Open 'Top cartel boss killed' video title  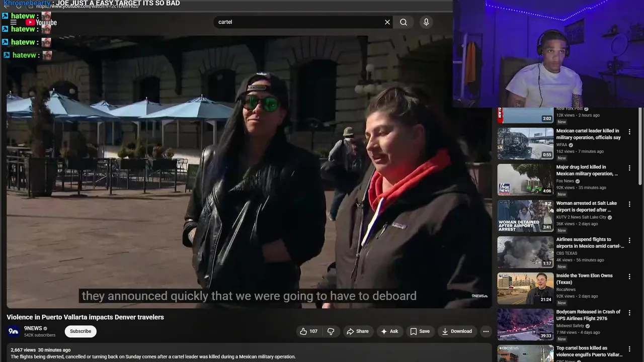589,351
